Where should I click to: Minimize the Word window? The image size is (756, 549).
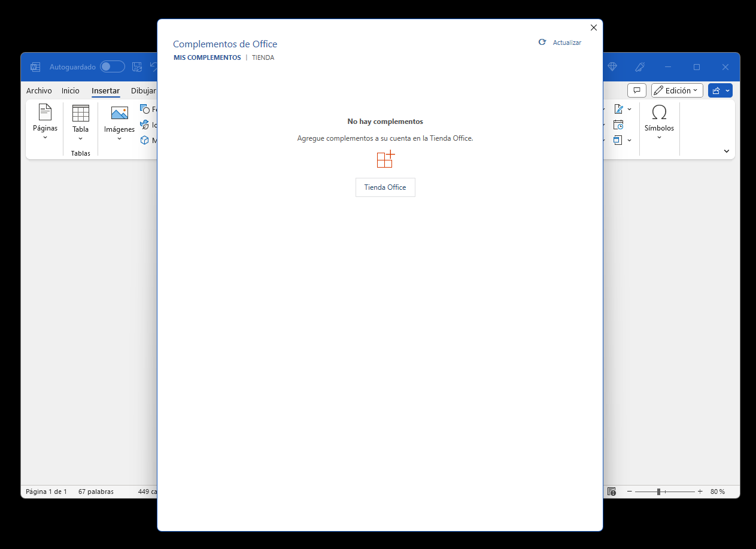[x=668, y=67]
